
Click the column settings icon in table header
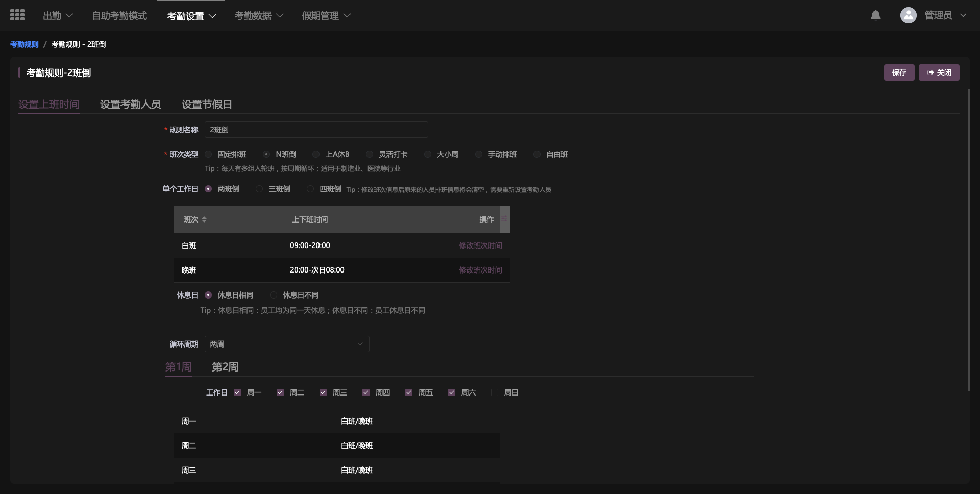point(504,219)
